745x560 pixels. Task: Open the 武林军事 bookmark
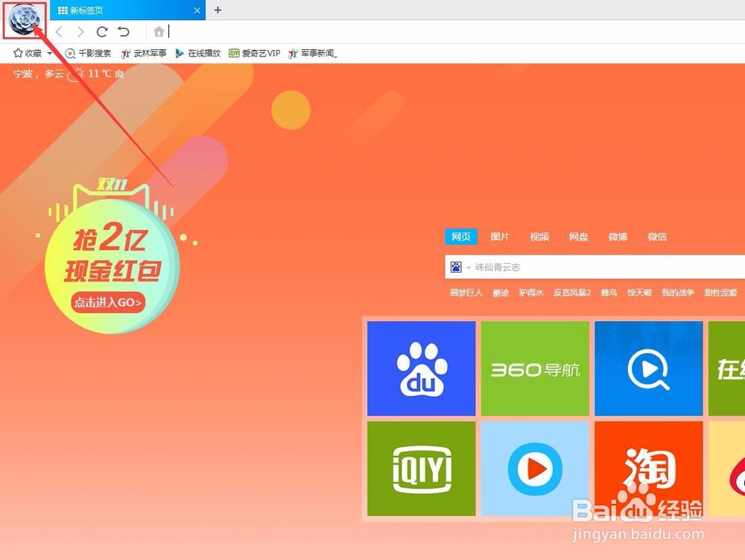pos(144,53)
